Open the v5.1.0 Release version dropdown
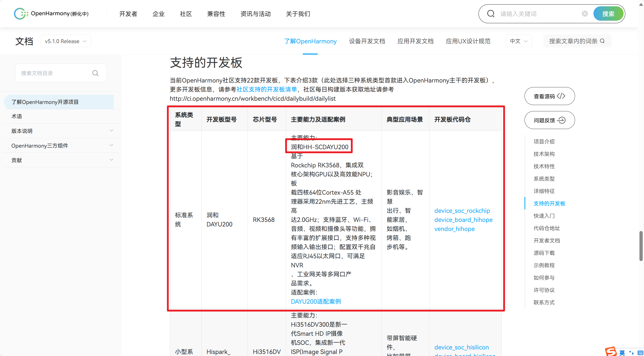This screenshot has height=356, width=644. coord(66,41)
